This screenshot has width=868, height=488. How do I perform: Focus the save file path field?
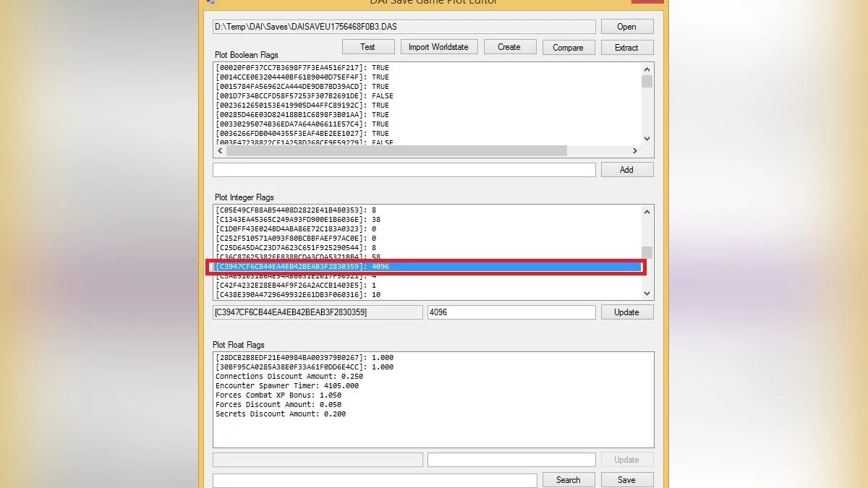coord(404,27)
